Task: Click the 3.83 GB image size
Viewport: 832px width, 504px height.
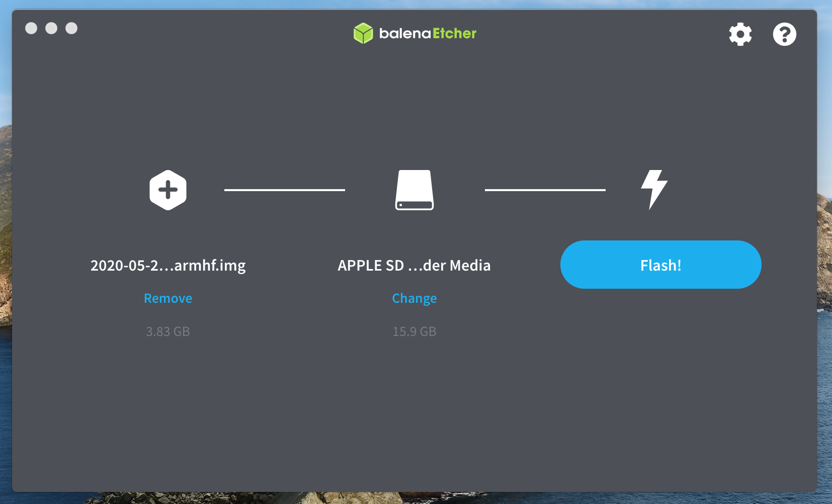Action: [168, 331]
